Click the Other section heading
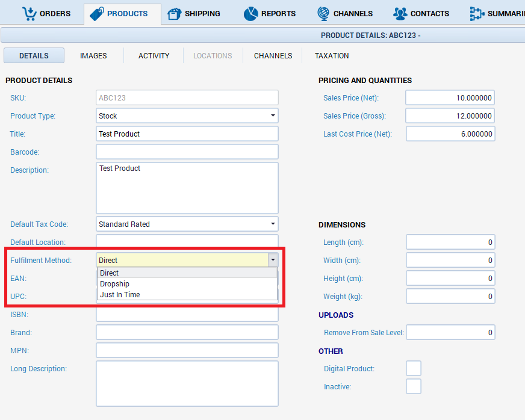 tap(331, 351)
